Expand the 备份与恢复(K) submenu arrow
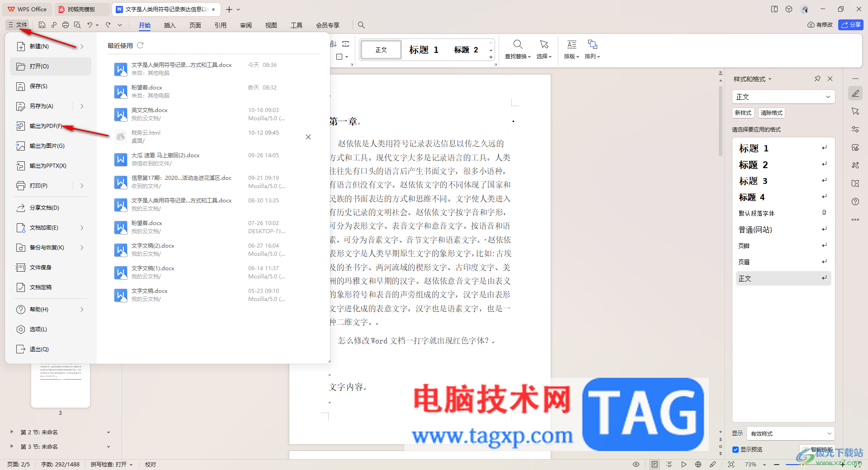 tap(82, 248)
